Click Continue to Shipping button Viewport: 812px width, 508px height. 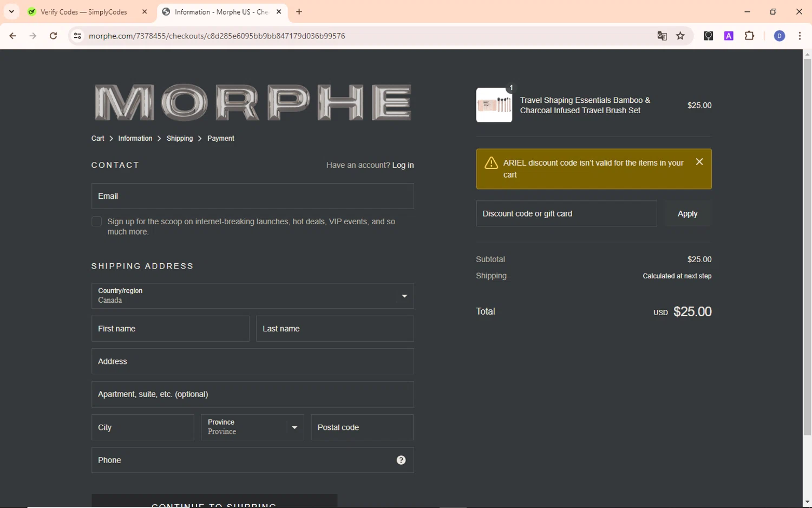click(x=214, y=501)
